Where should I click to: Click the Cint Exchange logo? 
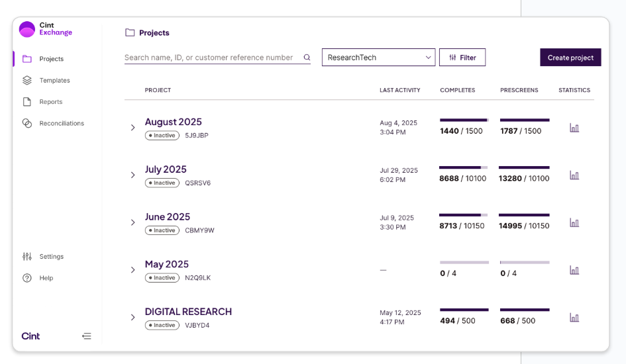tap(46, 29)
